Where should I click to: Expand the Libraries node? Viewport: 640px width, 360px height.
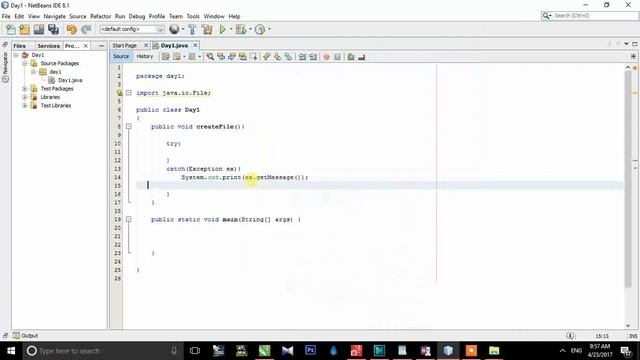(25, 97)
